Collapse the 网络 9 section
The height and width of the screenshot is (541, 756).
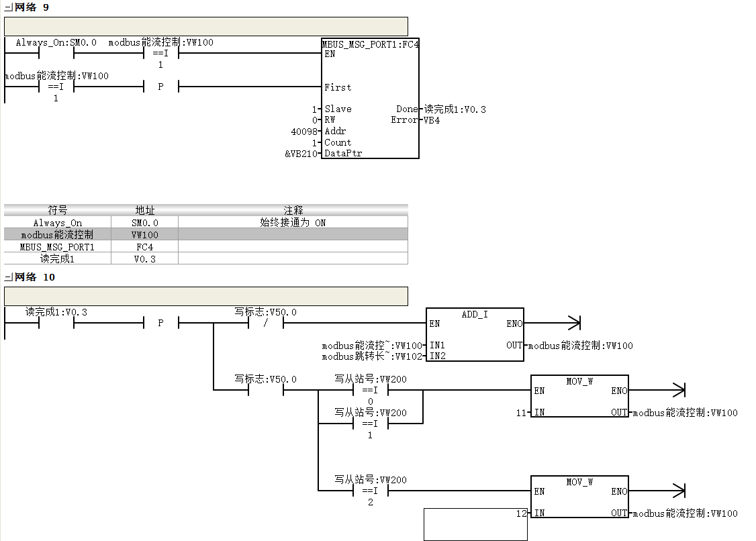point(8,7)
